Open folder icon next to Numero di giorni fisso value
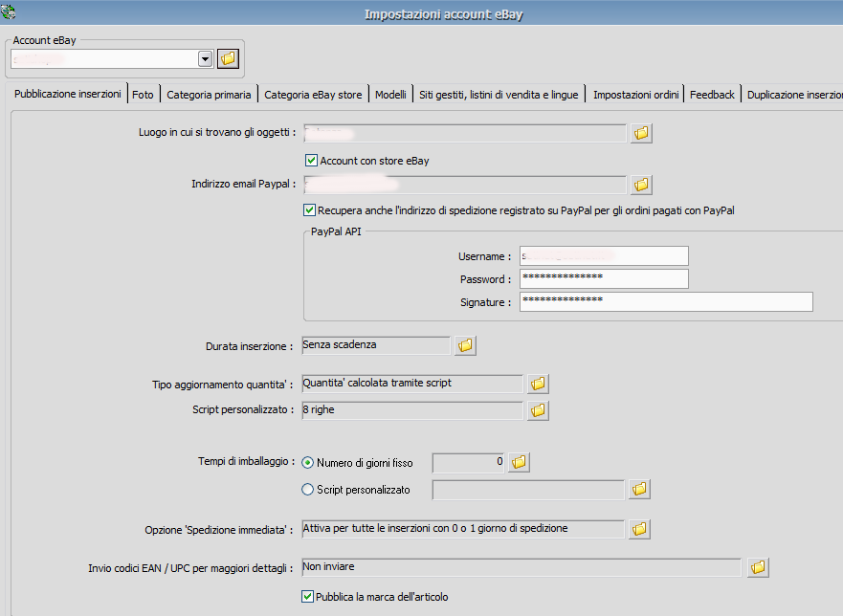Viewport: 843px width, 616px height. (x=519, y=462)
